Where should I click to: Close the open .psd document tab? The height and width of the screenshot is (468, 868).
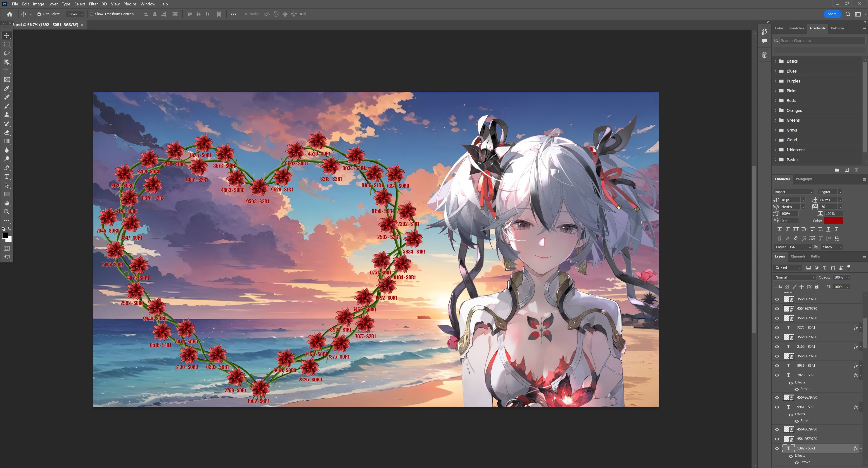[82, 25]
